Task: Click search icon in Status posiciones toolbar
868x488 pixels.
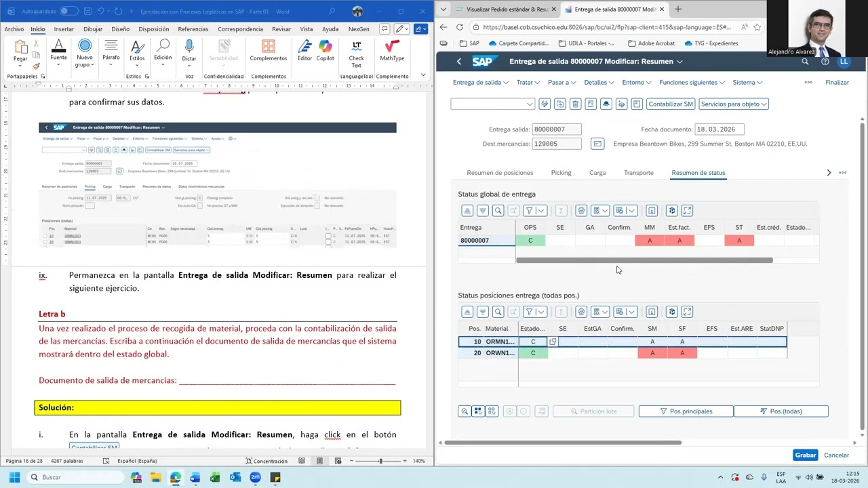Action: coord(498,312)
